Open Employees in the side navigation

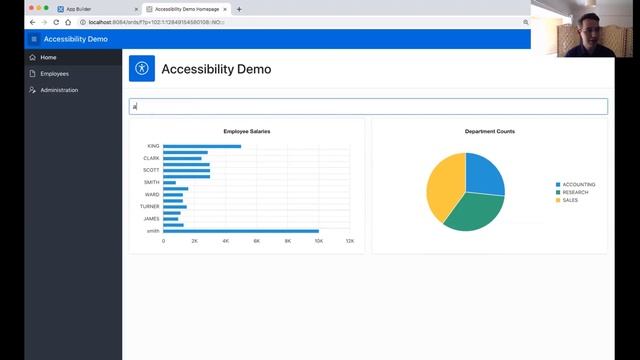pos(73,74)
